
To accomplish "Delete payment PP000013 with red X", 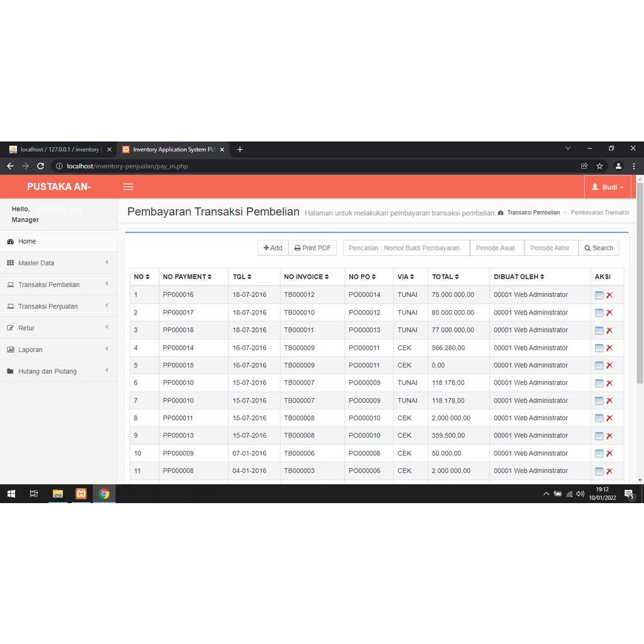I will click(609, 436).
